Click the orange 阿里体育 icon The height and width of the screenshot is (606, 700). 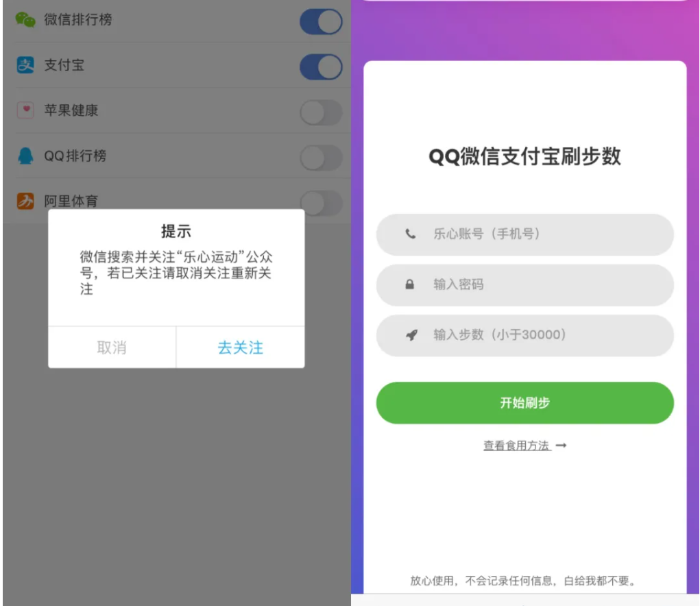(x=25, y=201)
